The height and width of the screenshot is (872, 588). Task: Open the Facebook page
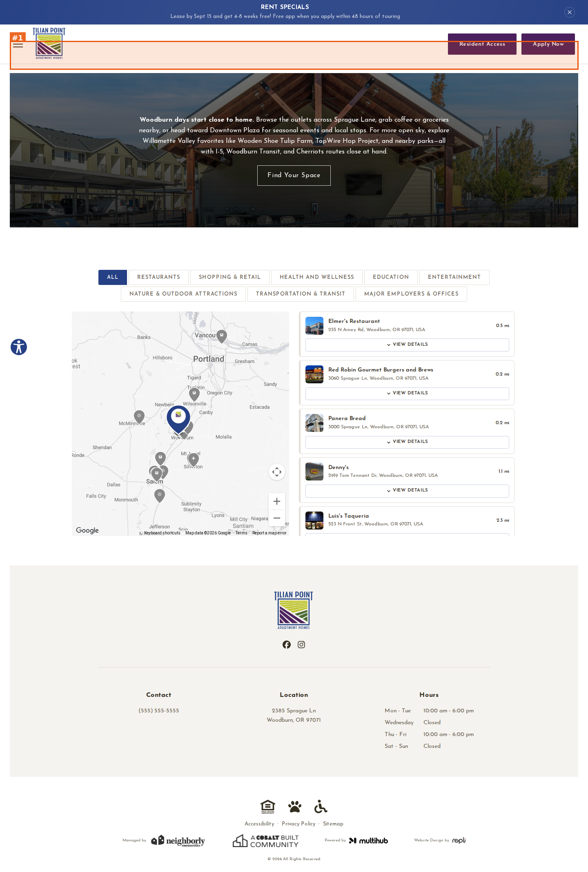pyautogui.click(x=287, y=645)
